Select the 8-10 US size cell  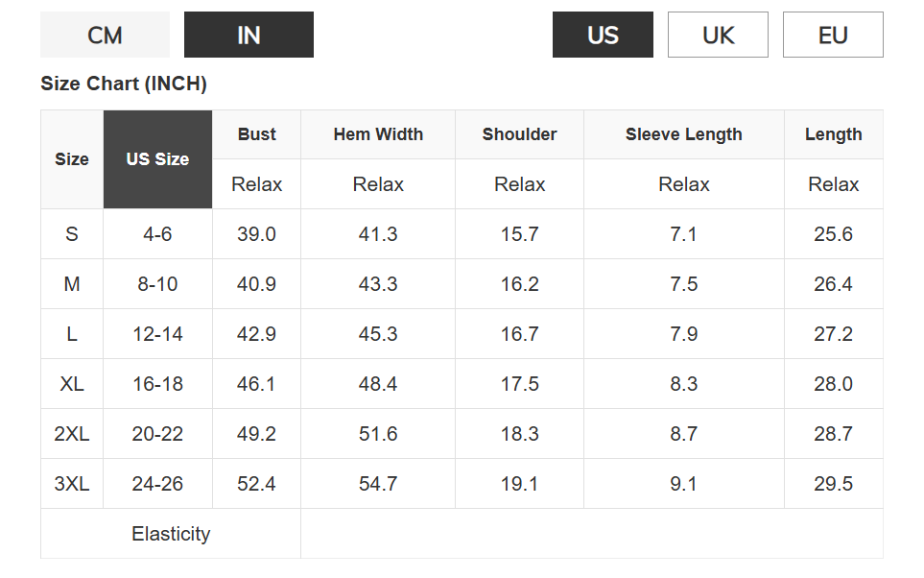pyautogui.click(x=157, y=284)
